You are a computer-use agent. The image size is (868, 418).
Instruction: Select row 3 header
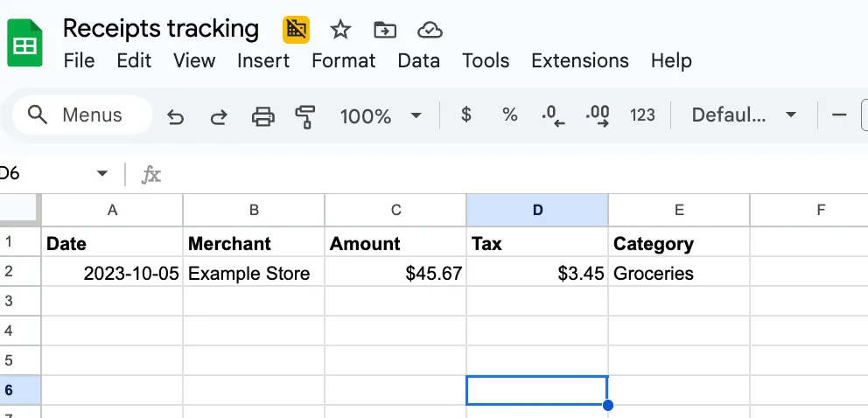tap(20, 302)
